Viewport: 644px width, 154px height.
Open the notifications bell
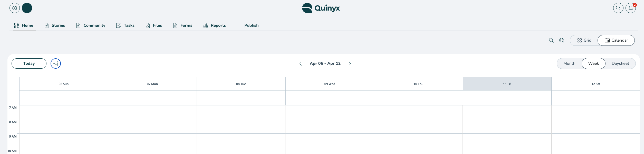tap(630, 8)
